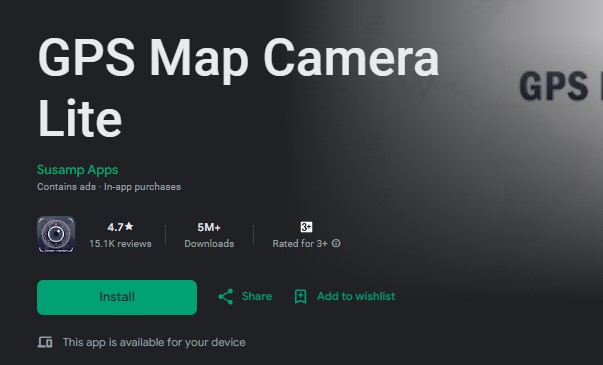
Task: Click the info icon beside Rated for 3+
Action: 336,243
